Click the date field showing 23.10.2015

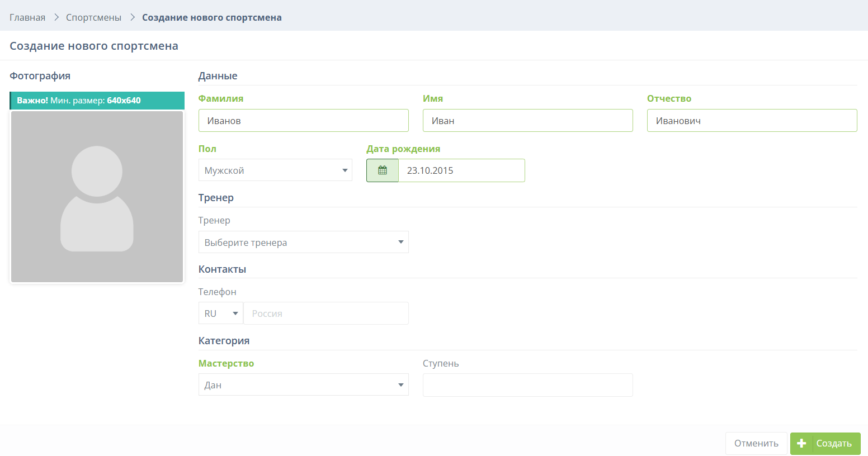[461, 170]
